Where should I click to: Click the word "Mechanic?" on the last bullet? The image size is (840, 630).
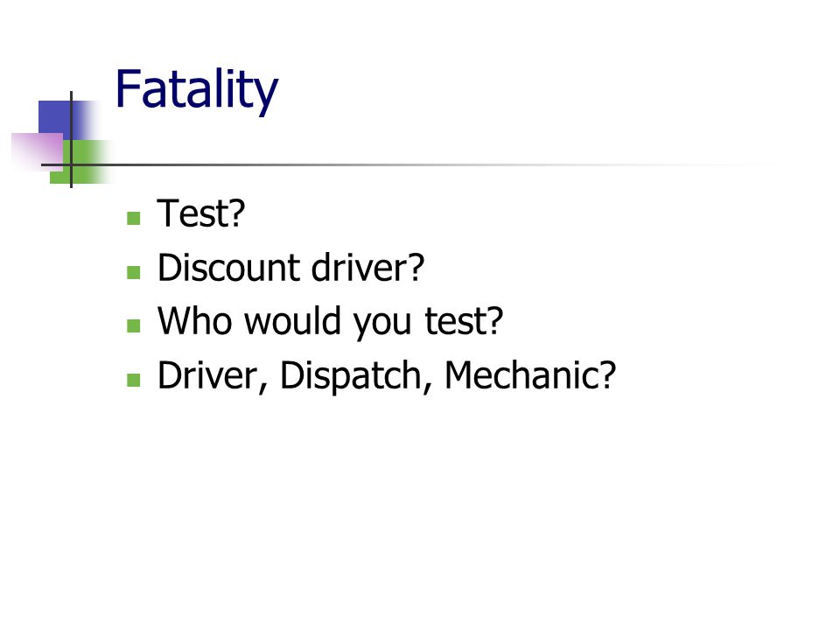pos(530,375)
